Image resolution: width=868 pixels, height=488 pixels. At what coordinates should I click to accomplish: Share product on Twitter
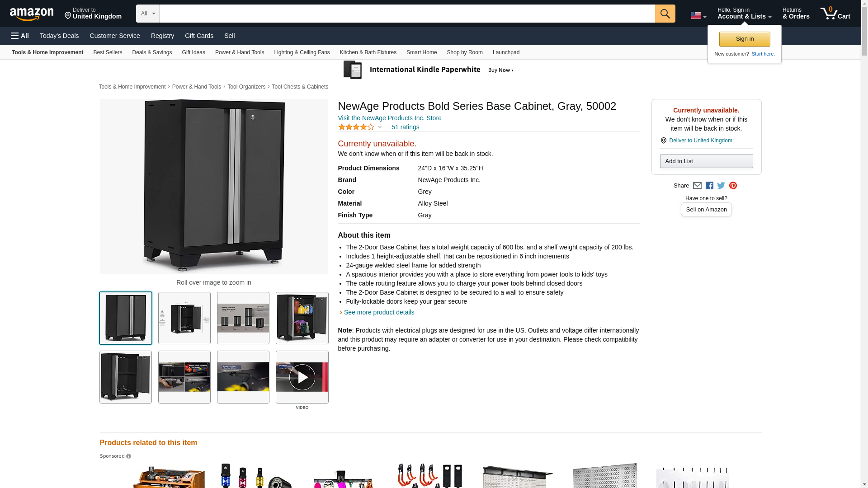tap(721, 186)
